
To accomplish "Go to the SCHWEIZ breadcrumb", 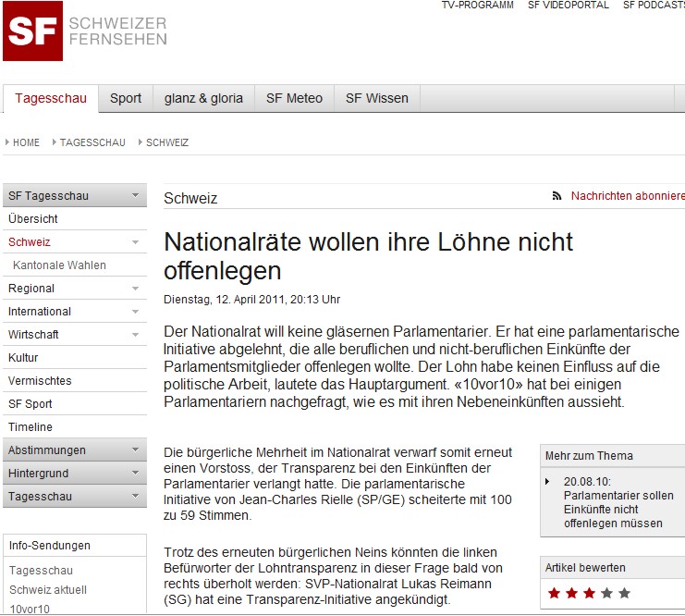I will [167, 142].
